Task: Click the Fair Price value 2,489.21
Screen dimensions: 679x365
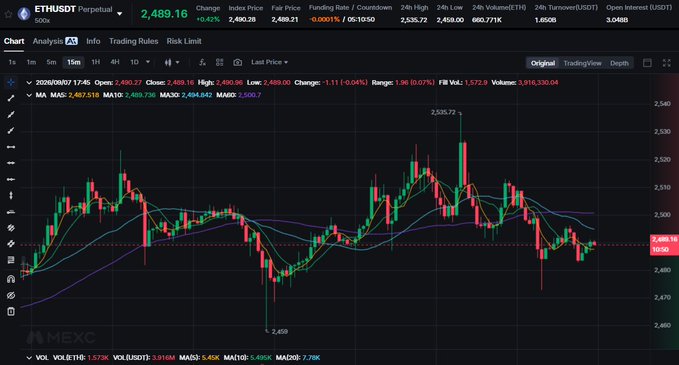Action: coord(285,19)
